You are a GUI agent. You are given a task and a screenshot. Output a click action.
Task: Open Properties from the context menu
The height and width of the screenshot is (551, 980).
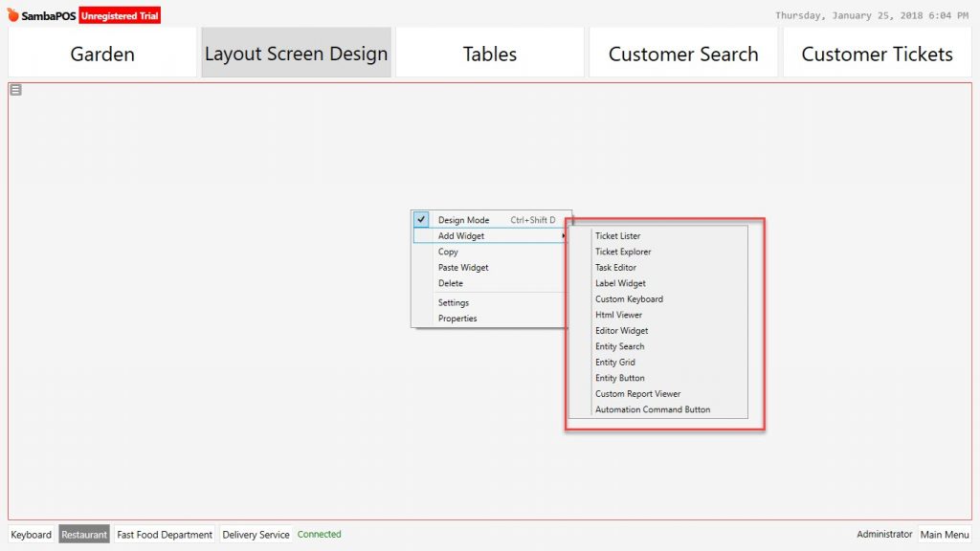pos(457,318)
